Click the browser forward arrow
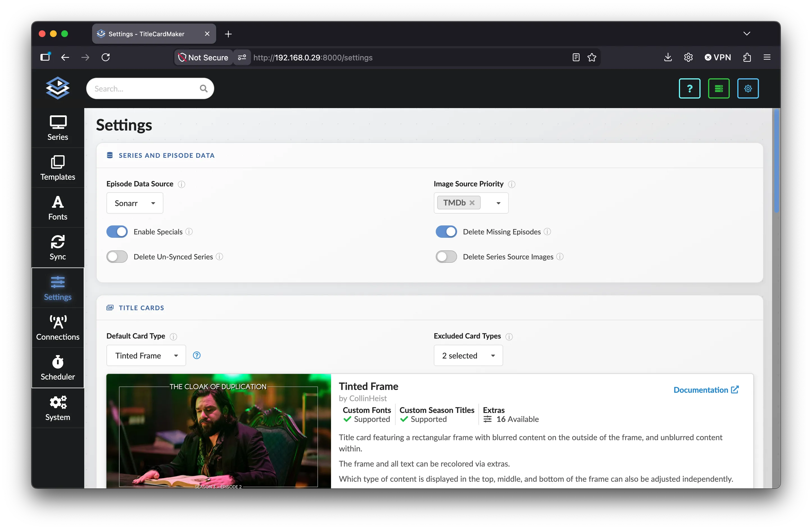The height and width of the screenshot is (530, 812). 85,57
